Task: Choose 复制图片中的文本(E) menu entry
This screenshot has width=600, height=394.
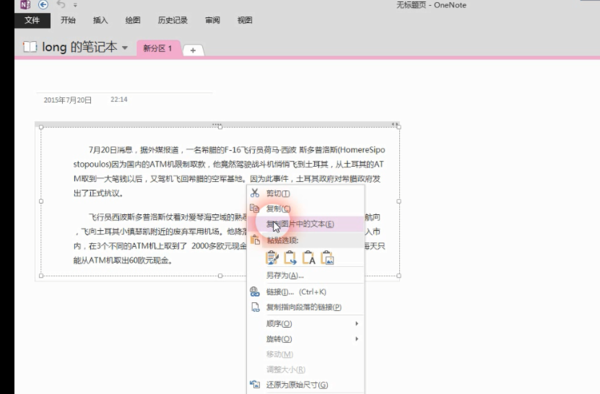Action: 306,224
